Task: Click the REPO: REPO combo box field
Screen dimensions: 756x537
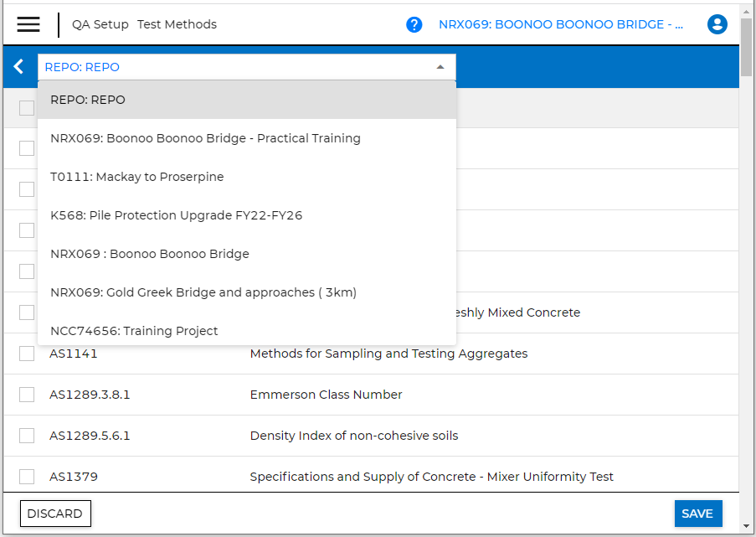Action: (247, 67)
